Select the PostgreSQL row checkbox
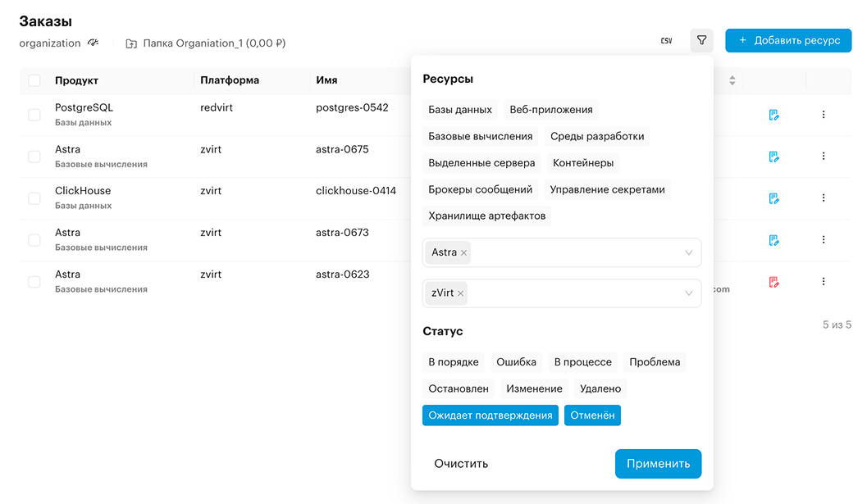Screen dimensions: 867x504 (x=34, y=115)
